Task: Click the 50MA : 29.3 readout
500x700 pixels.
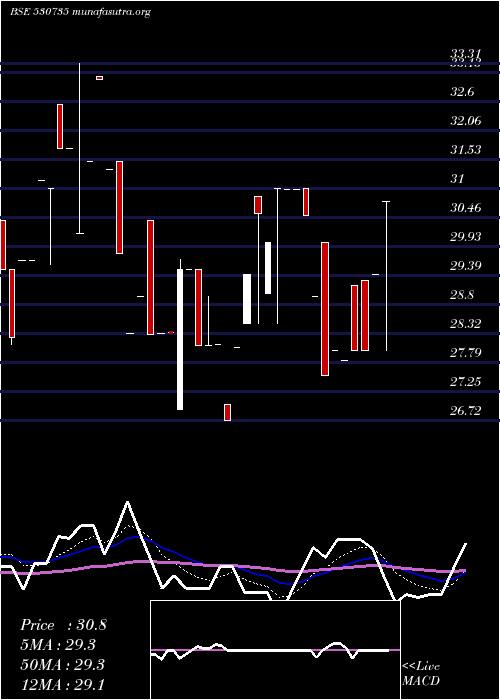Action: click(62, 664)
